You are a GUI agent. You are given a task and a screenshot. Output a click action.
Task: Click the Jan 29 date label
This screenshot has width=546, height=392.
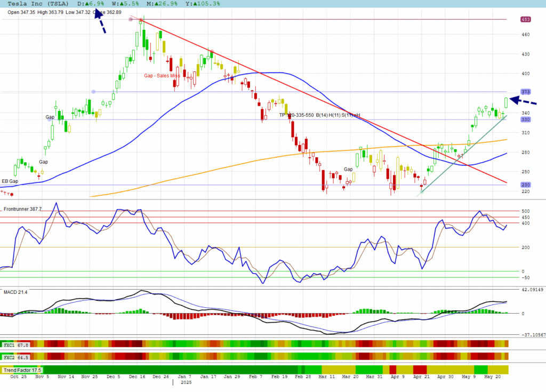232,377
